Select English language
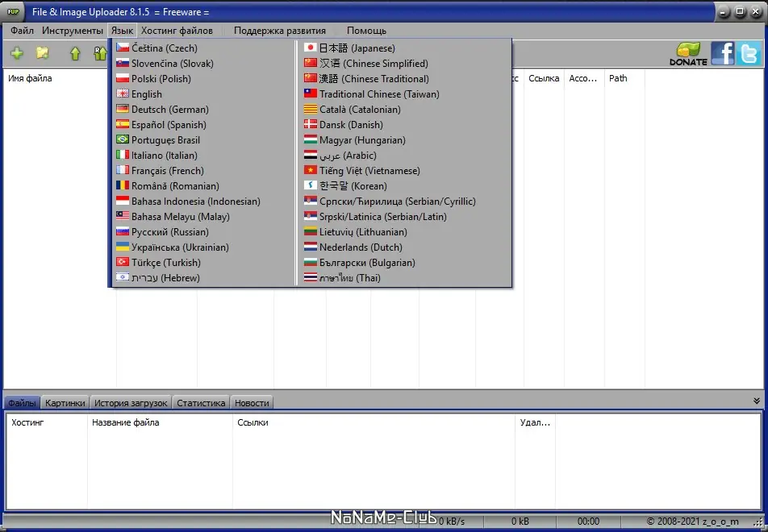 point(203,94)
